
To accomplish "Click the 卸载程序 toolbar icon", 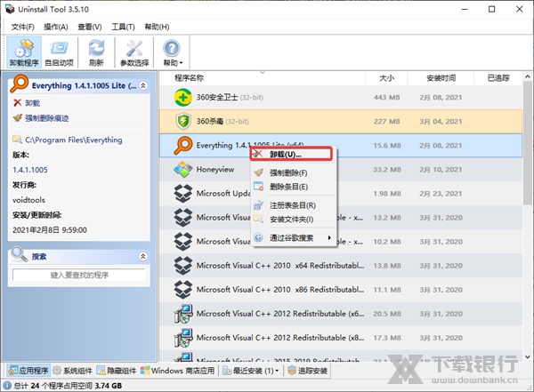I will coord(23,52).
